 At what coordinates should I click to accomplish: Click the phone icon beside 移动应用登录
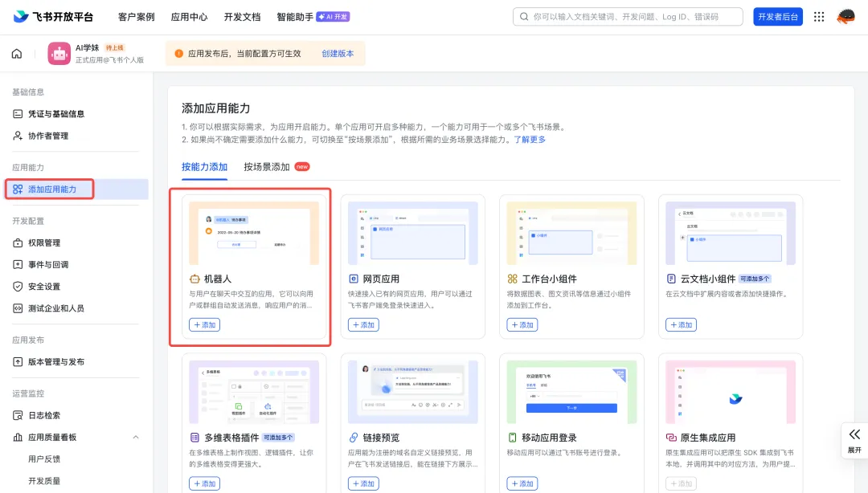(513, 438)
